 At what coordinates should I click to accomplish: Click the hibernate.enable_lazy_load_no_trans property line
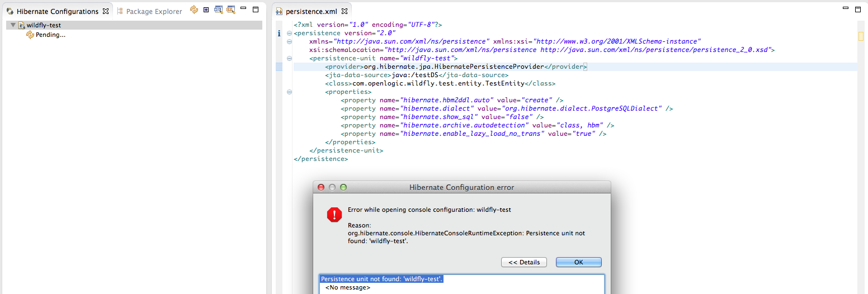[473, 134]
